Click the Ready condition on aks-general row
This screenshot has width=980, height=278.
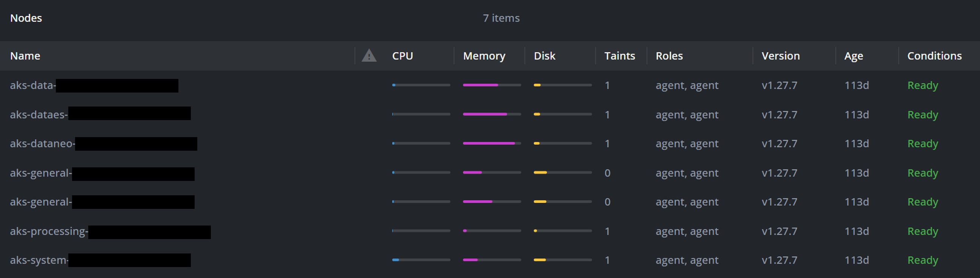(923, 173)
